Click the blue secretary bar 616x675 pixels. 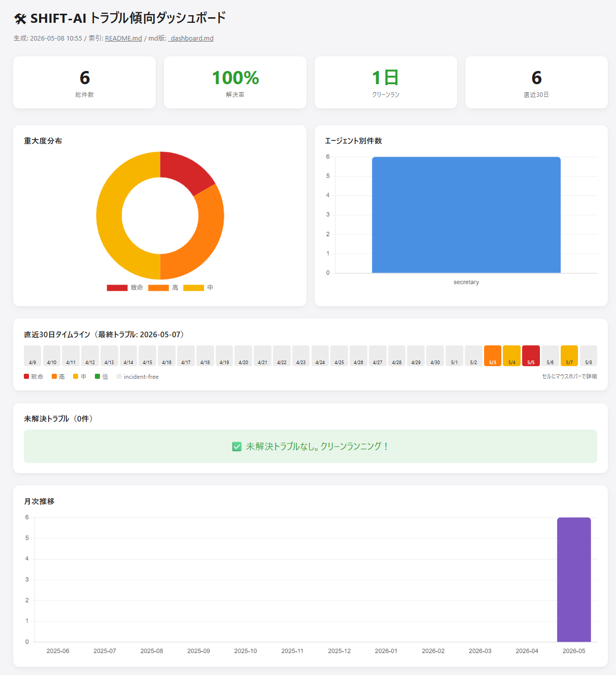(x=466, y=215)
